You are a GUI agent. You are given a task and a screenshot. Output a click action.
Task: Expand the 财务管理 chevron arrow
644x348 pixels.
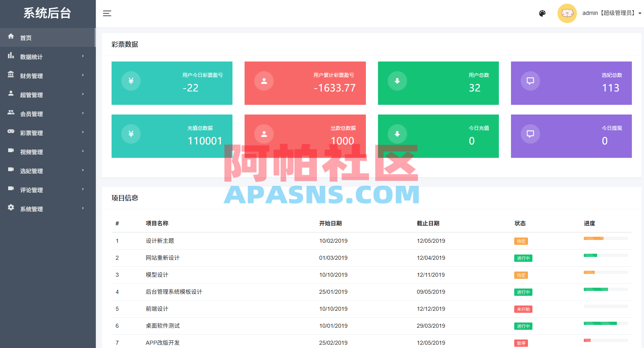83,75
